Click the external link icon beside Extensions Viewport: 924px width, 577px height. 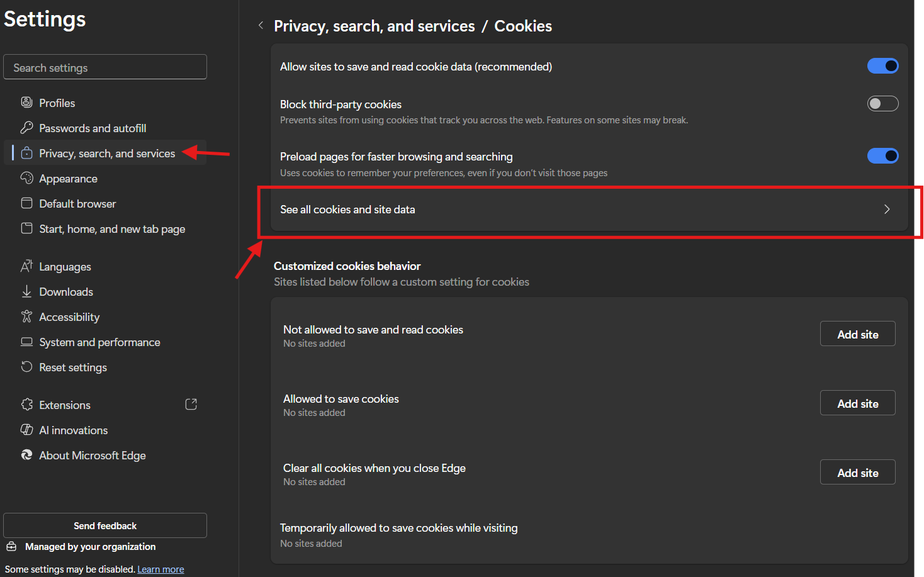(191, 405)
